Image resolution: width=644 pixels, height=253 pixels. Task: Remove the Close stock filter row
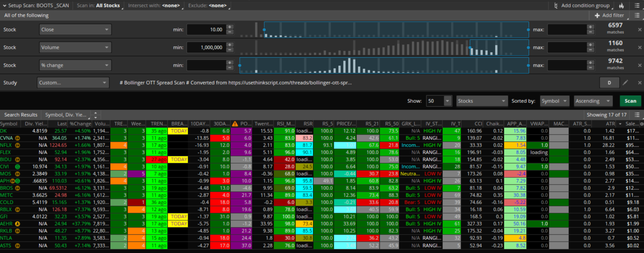pyautogui.click(x=640, y=30)
